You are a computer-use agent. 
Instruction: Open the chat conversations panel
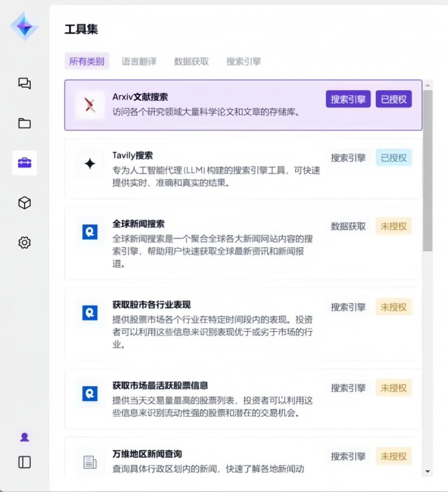[x=24, y=83]
